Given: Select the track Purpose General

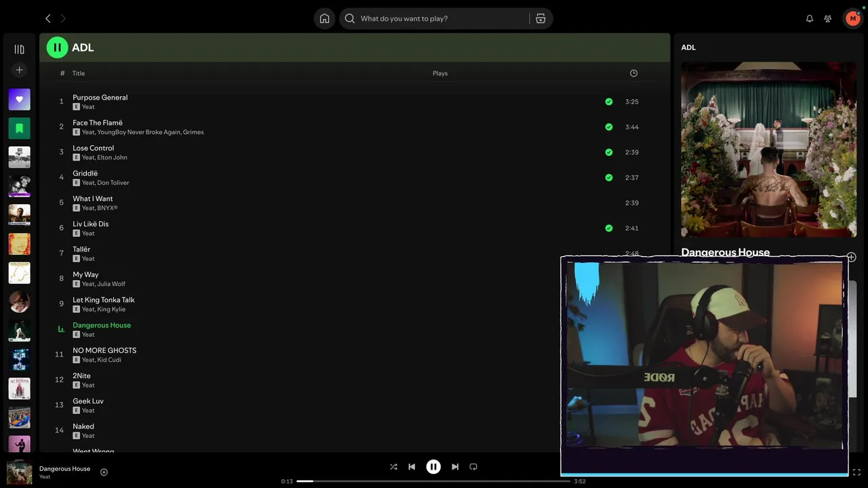Looking at the screenshot, I should 100,98.
